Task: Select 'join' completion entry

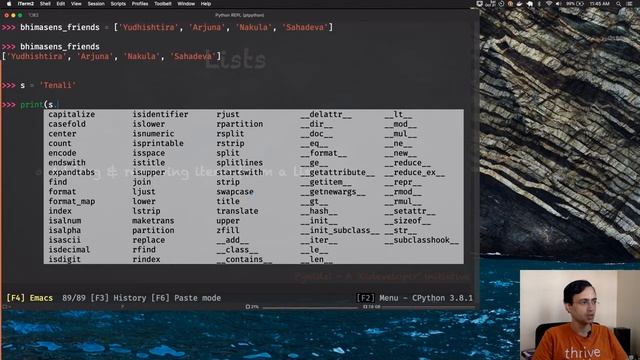Action: coord(142,182)
